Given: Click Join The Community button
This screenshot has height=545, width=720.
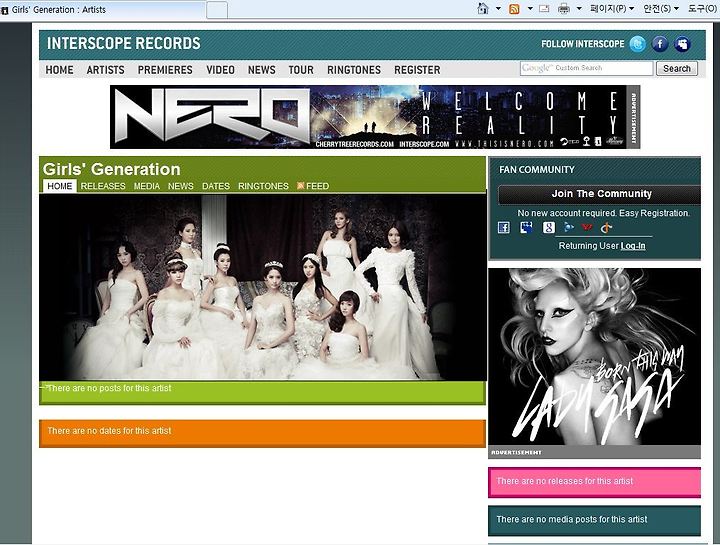Looking at the screenshot, I should pyautogui.click(x=599, y=194).
